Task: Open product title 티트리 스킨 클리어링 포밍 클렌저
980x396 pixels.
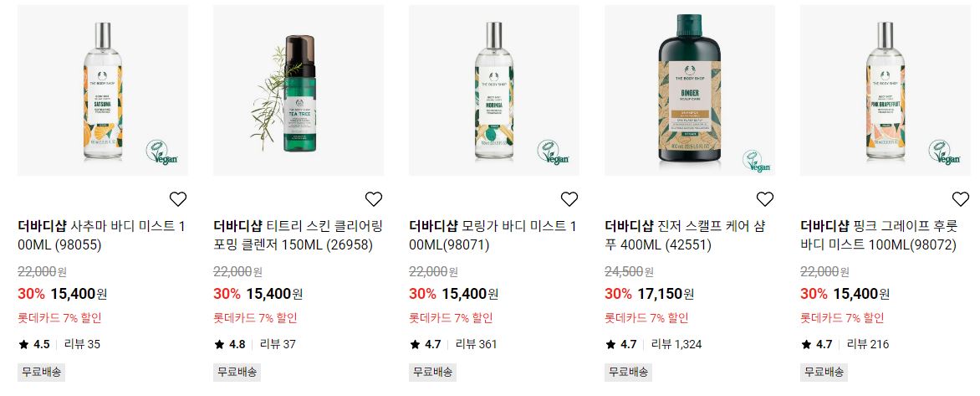Action: 298,236
